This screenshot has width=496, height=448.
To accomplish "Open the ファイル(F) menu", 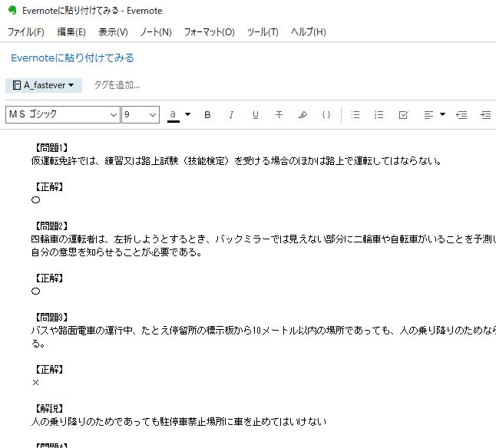I will pos(25,32).
